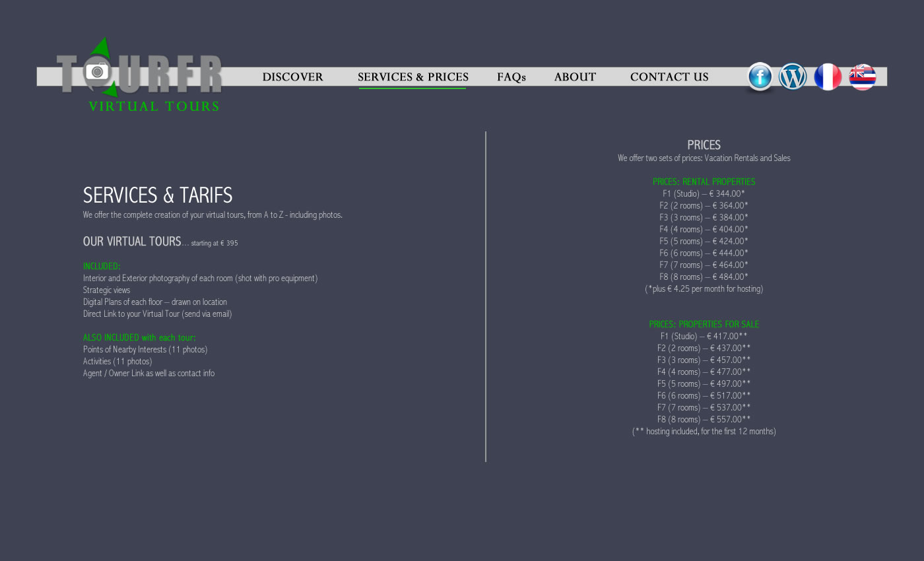Click the 'Our Virtual Tours' subheading

pos(132,242)
